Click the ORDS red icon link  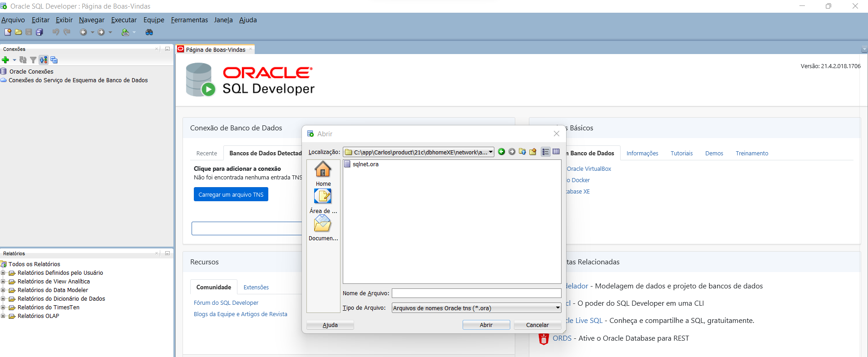click(x=544, y=339)
